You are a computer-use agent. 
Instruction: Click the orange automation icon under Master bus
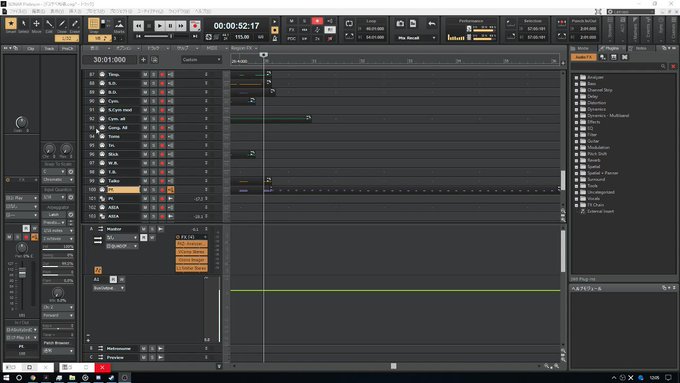pos(98,270)
